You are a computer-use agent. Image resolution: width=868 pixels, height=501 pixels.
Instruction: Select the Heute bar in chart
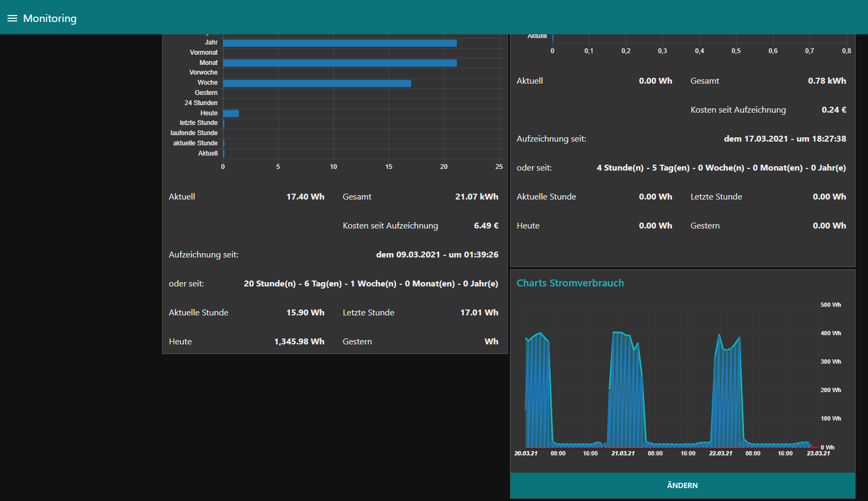point(231,113)
